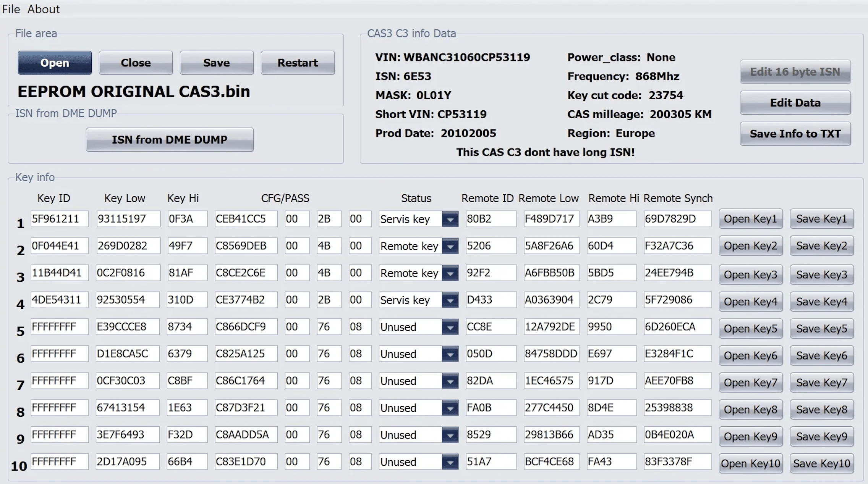
Task: Click CFG/PASS field containing C8CE2C6E
Action: (x=246, y=273)
